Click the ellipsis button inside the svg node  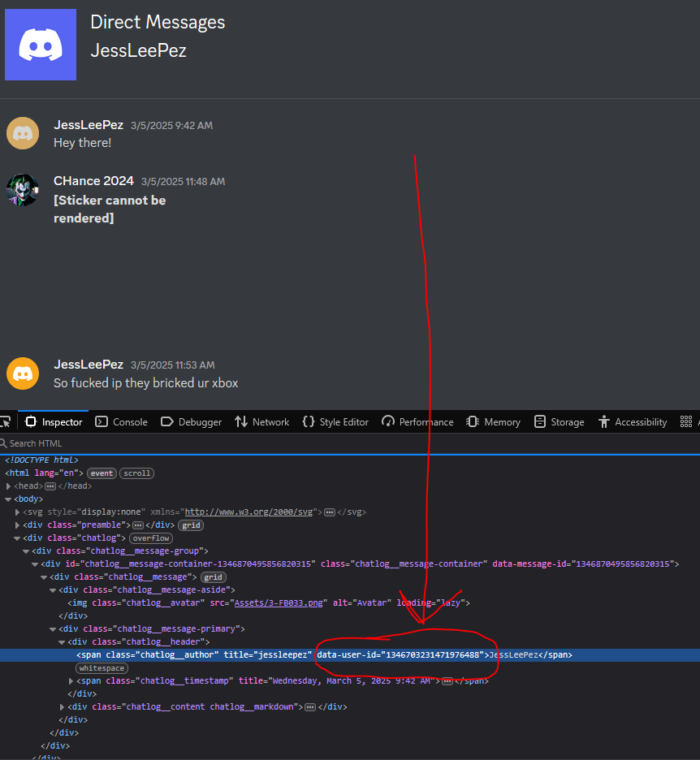(330, 512)
